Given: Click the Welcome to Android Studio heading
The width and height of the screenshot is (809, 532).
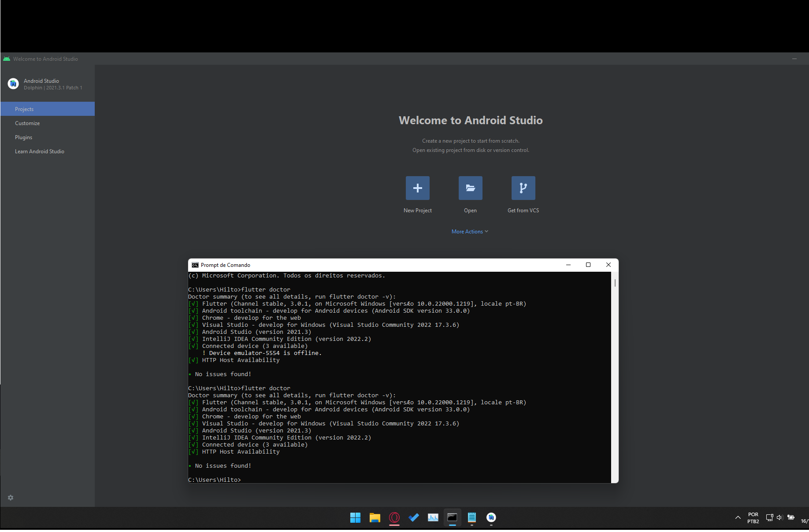Looking at the screenshot, I should [x=471, y=120].
